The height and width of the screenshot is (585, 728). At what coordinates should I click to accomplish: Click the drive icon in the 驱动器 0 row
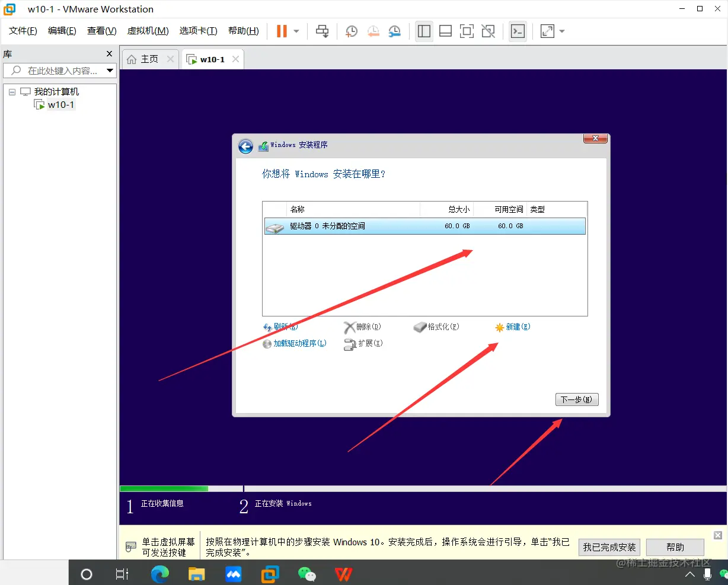click(x=275, y=227)
